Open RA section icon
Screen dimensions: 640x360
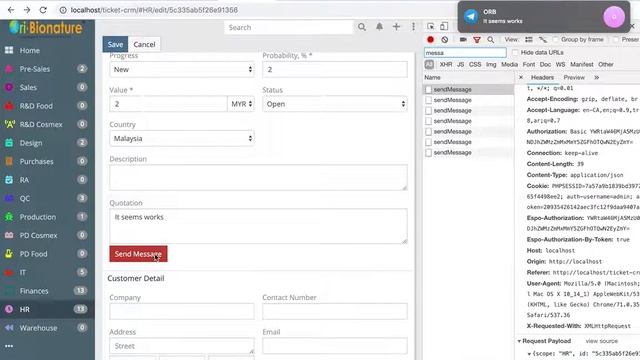coord(9,180)
